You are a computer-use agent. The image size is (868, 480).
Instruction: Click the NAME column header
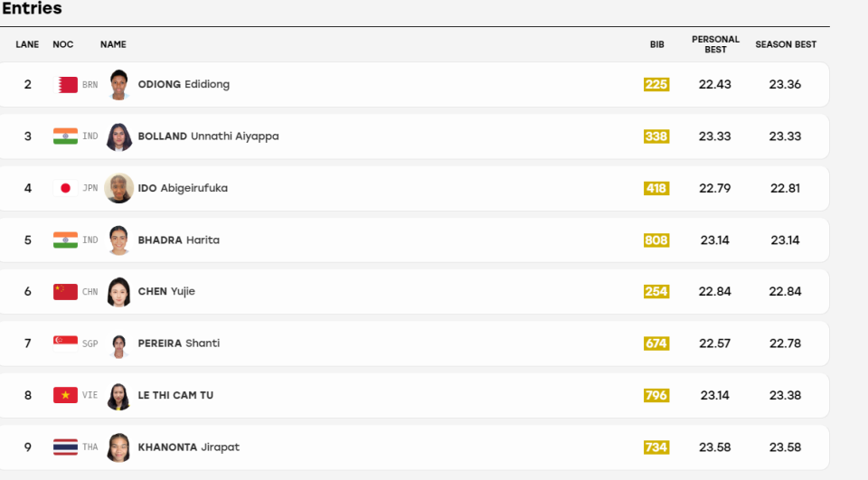pos(114,44)
